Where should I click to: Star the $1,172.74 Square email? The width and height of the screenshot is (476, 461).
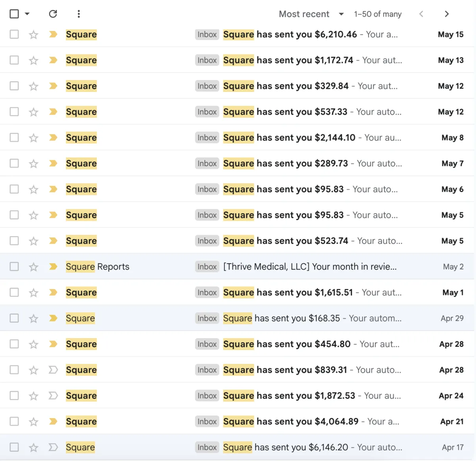click(x=34, y=60)
